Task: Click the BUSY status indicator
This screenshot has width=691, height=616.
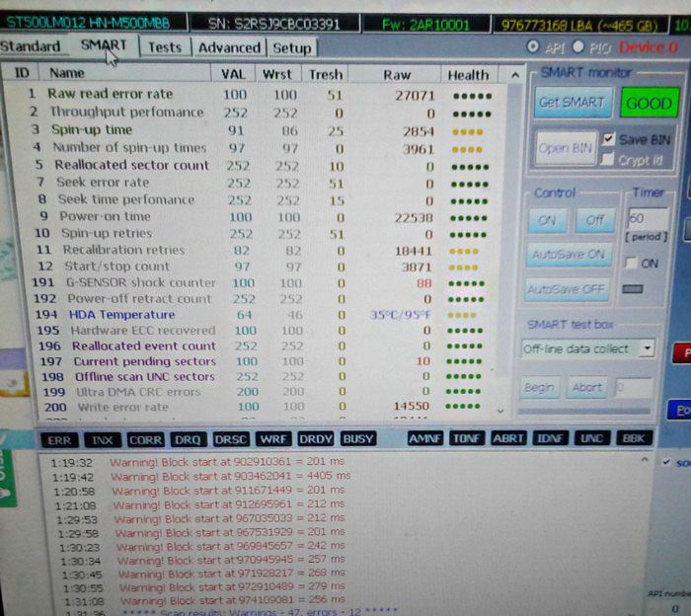Action: point(357,439)
